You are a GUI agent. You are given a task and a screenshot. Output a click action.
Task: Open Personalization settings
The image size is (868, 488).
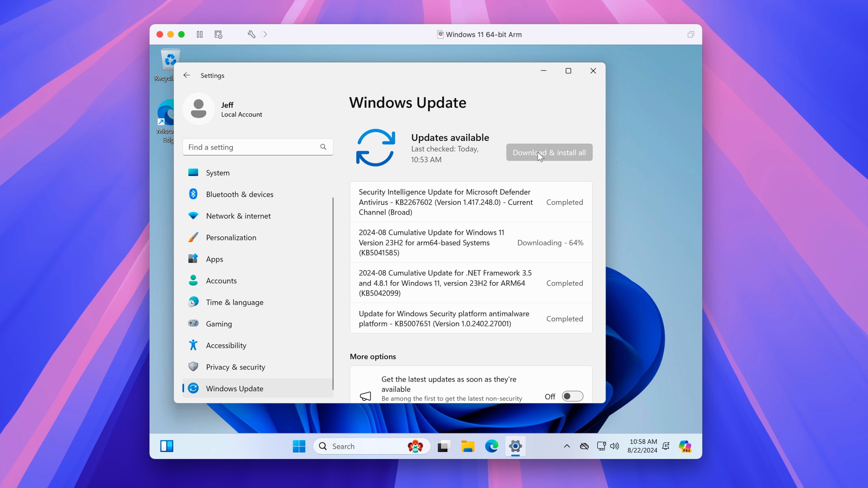[231, 237]
